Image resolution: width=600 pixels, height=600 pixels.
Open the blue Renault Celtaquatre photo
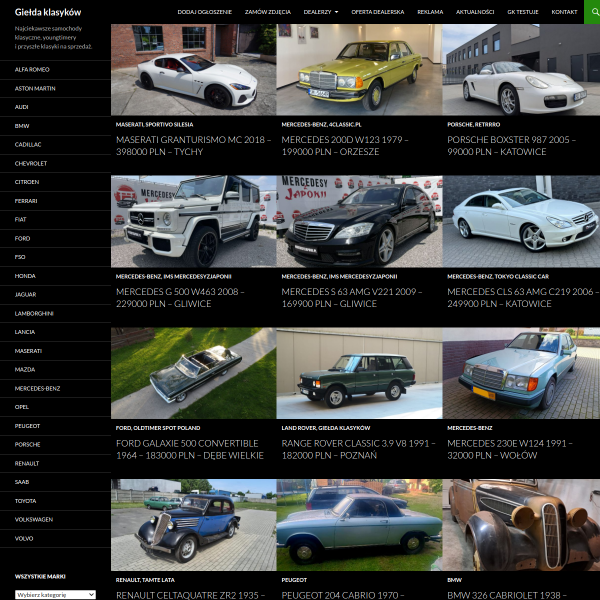(x=194, y=525)
